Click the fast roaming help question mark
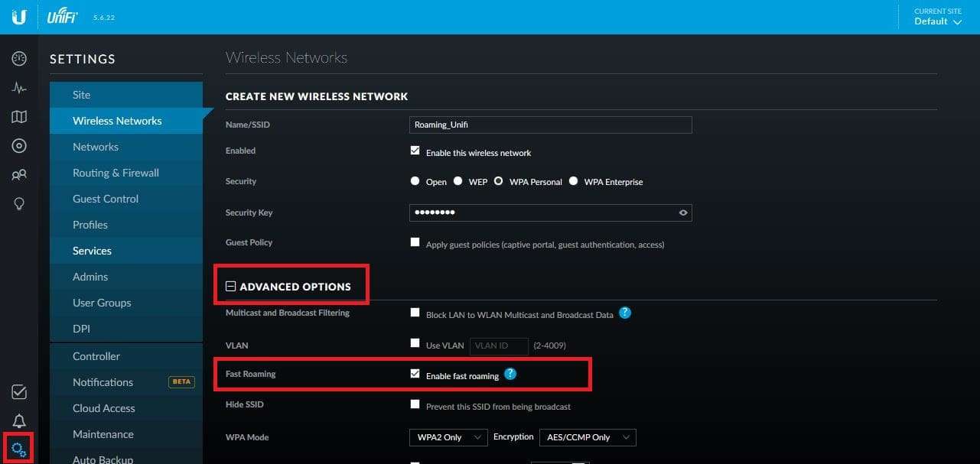This screenshot has height=464, width=980. pyautogui.click(x=510, y=375)
